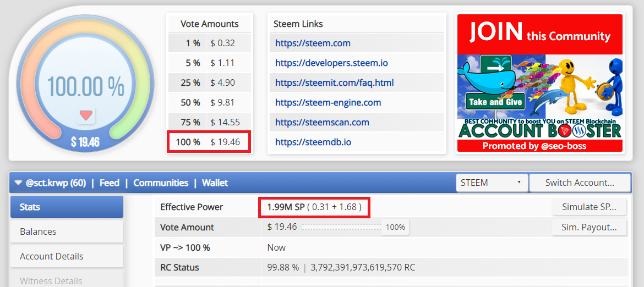Click the Vote Amounts table header
The width and height of the screenshot is (644, 287).
(x=210, y=24)
